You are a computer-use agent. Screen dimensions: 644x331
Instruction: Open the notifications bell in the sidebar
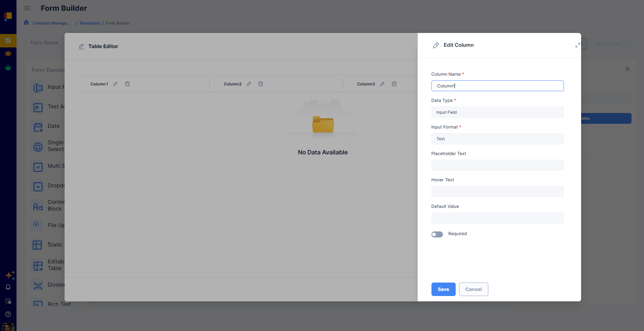[8, 287]
